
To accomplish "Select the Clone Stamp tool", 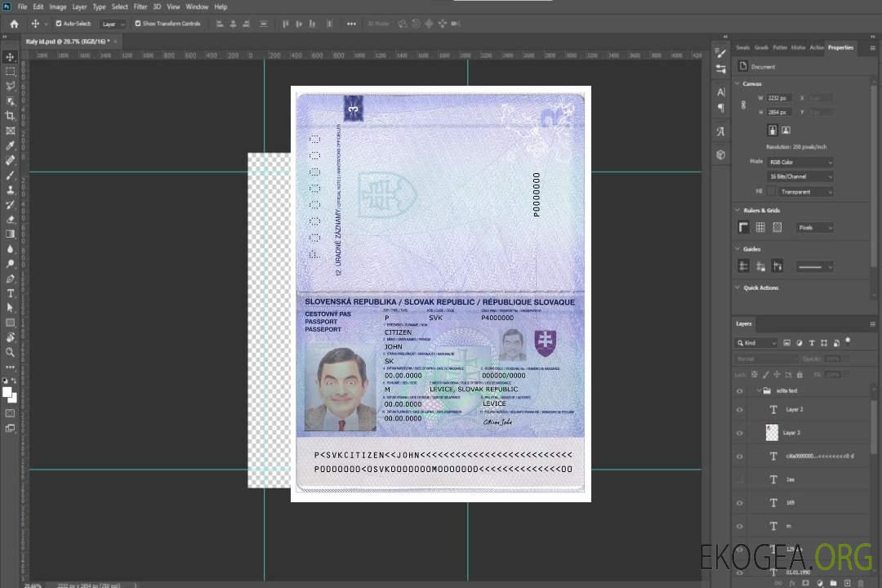I will tap(10, 190).
